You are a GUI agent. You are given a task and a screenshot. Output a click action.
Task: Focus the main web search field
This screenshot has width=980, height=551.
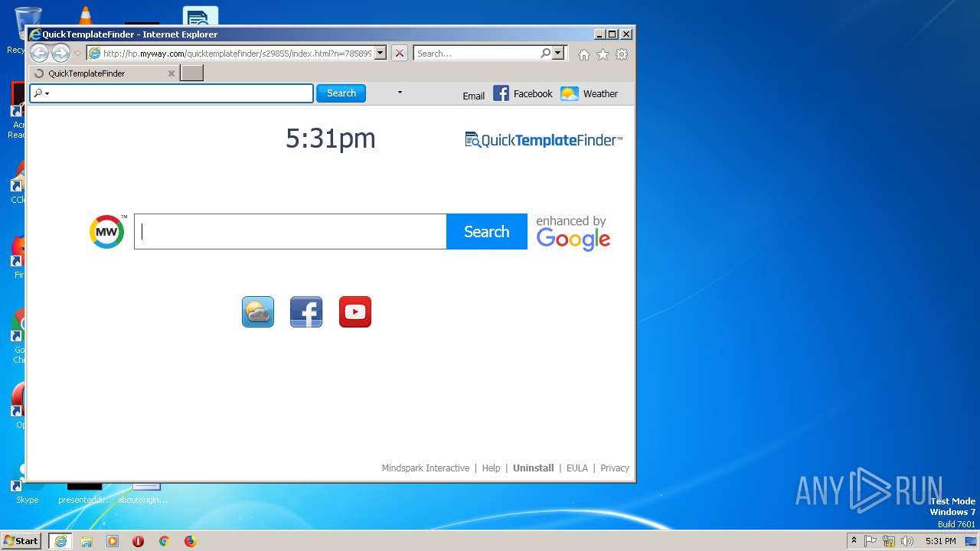click(290, 231)
